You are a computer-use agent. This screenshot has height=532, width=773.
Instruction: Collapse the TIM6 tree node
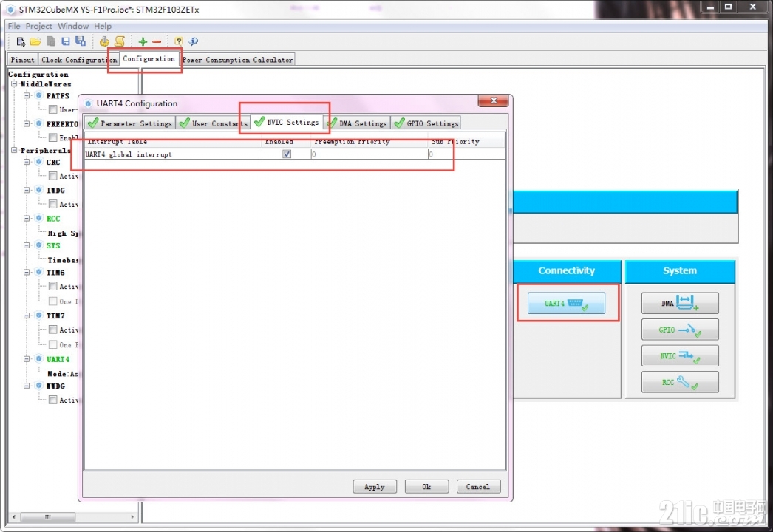click(27, 272)
